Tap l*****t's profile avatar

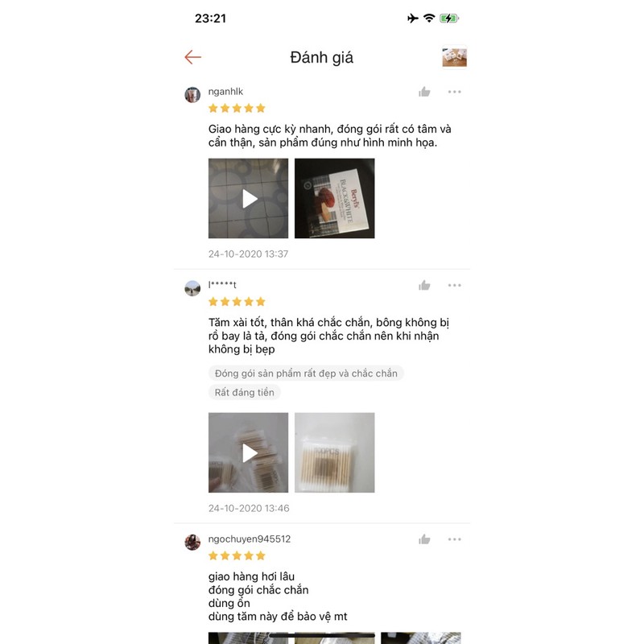[x=192, y=288]
